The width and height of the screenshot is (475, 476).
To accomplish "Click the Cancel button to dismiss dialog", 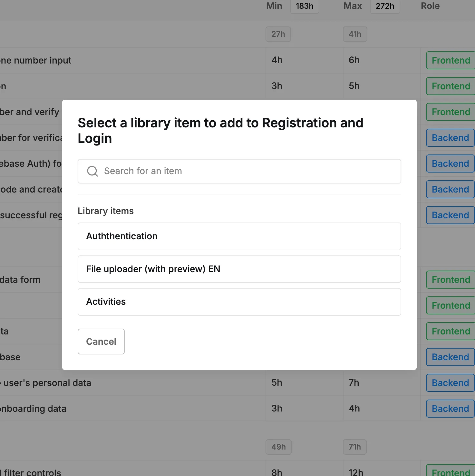I will click(101, 342).
